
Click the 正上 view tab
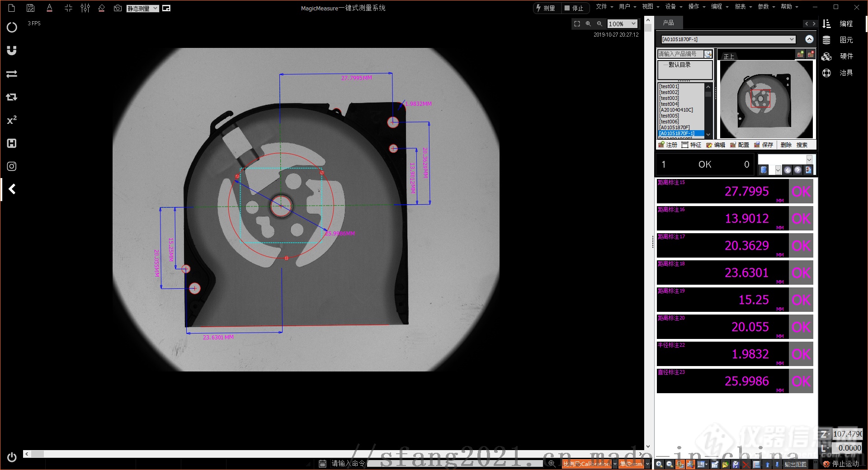click(729, 56)
